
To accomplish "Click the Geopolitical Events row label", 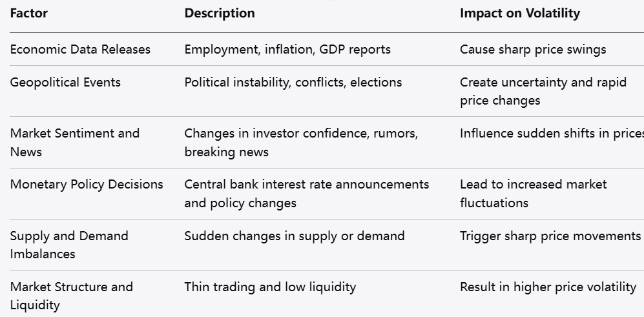I will [x=65, y=83].
